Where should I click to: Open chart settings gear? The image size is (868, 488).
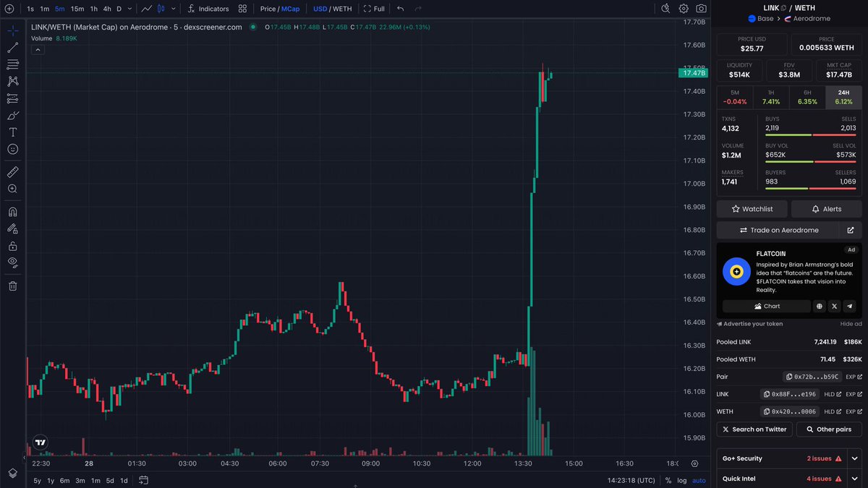coord(684,9)
